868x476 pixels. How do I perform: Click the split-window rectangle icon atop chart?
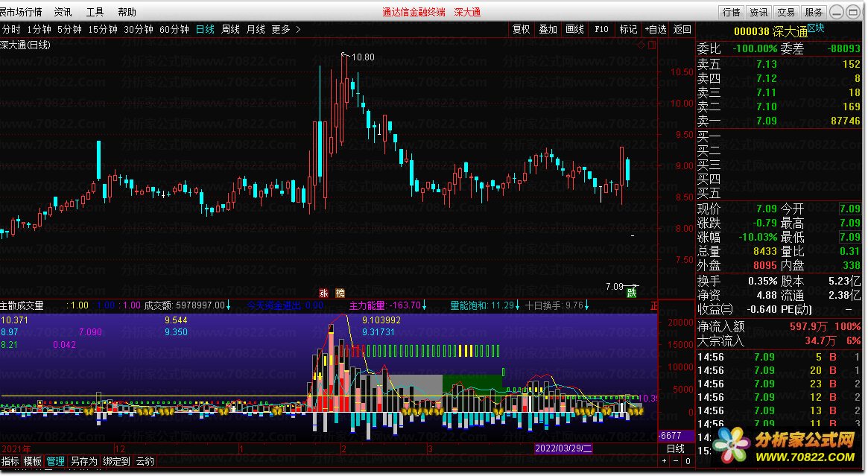652,45
